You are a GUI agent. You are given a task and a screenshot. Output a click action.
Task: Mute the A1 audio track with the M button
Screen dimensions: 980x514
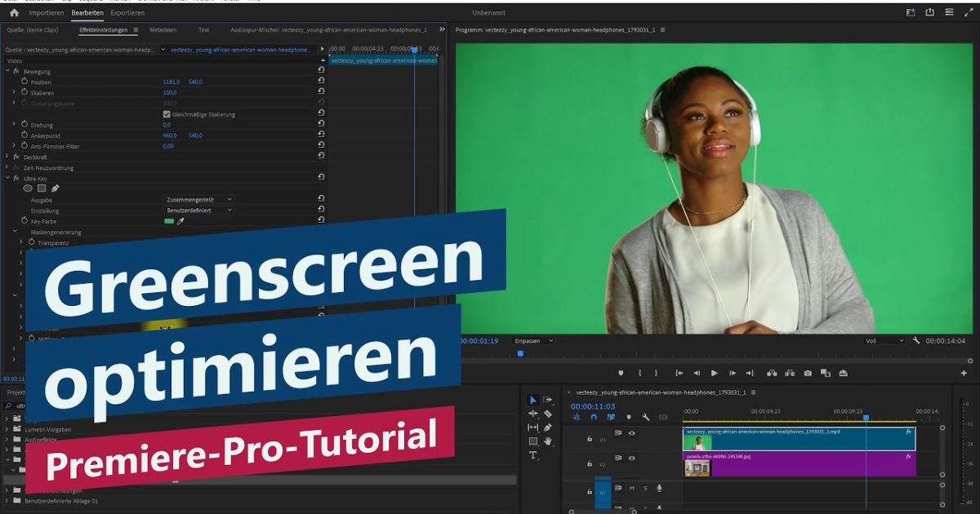pos(632,488)
